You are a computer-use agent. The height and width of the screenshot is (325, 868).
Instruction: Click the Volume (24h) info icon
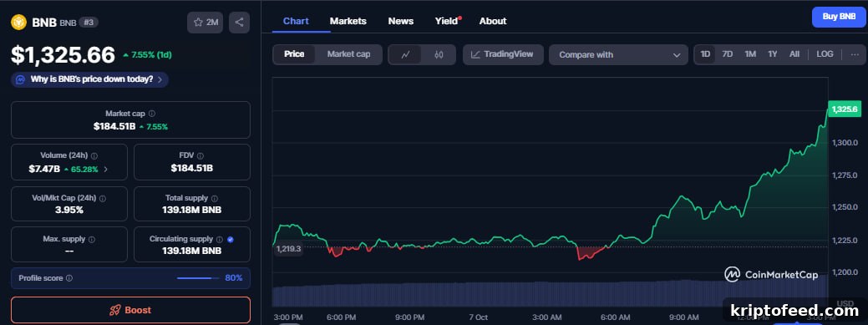94,156
